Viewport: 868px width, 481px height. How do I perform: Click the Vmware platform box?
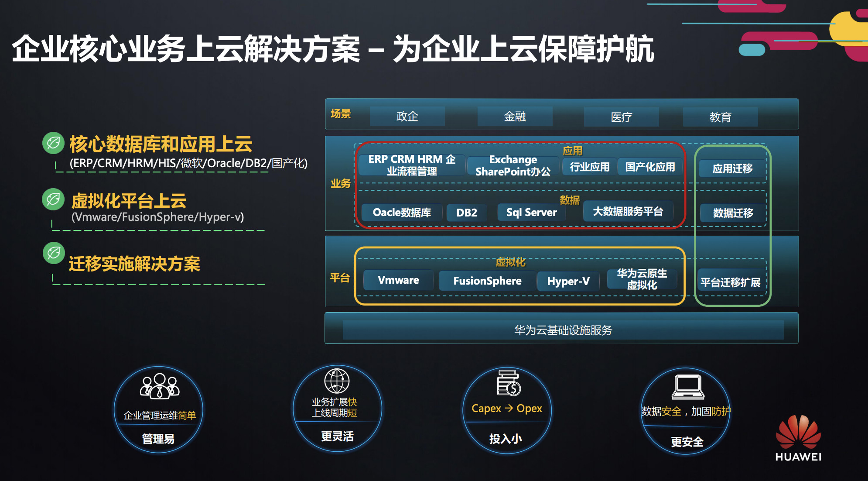(398, 280)
